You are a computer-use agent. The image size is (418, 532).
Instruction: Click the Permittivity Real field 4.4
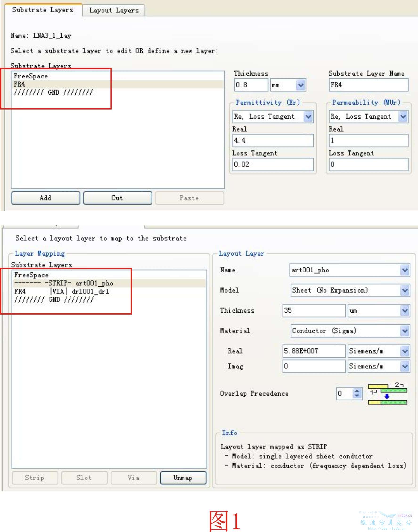(x=273, y=140)
